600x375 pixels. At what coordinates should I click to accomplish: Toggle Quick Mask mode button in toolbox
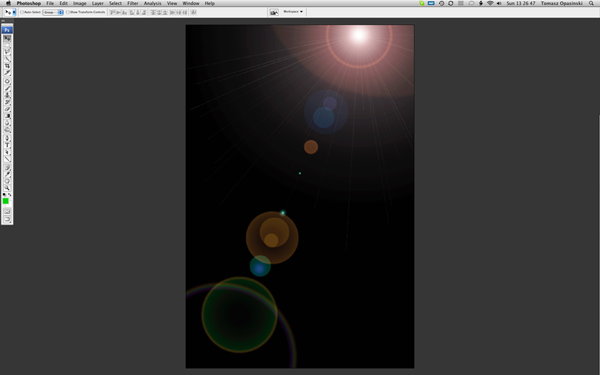click(7, 211)
